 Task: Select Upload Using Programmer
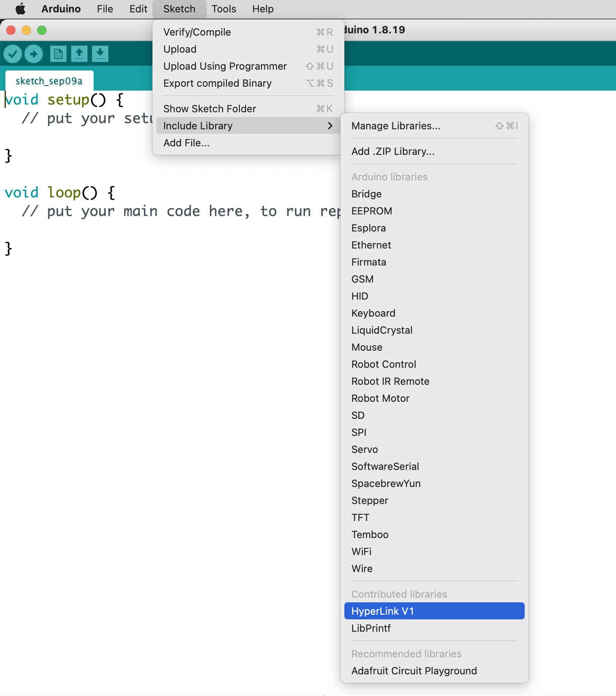248,66
